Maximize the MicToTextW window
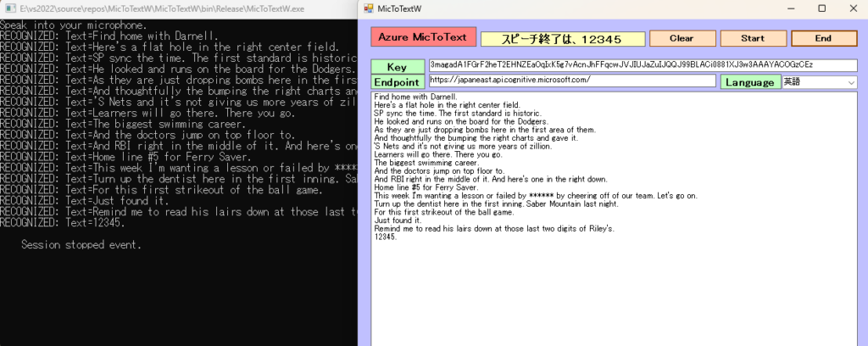The image size is (868, 346). tap(821, 8)
